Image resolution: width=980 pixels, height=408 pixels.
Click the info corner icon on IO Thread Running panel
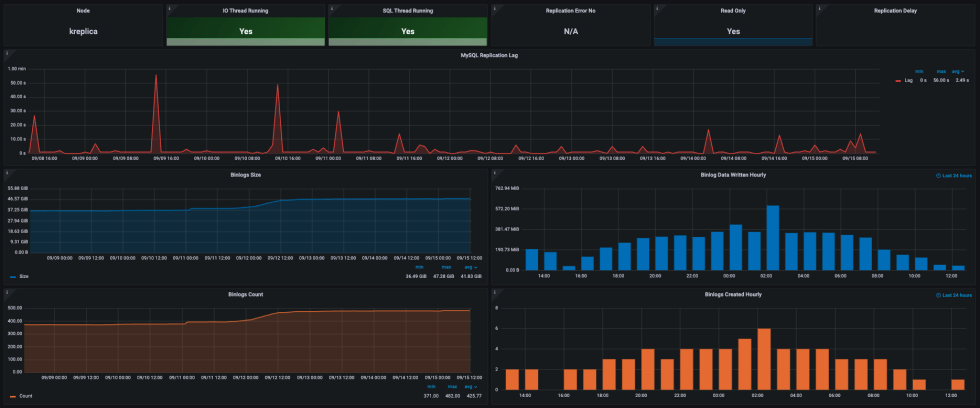[x=168, y=6]
